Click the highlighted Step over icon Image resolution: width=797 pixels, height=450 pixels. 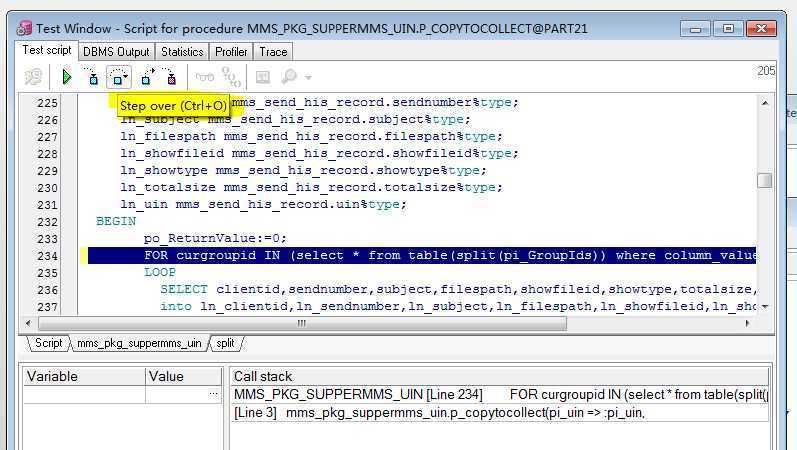coord(118,77)
